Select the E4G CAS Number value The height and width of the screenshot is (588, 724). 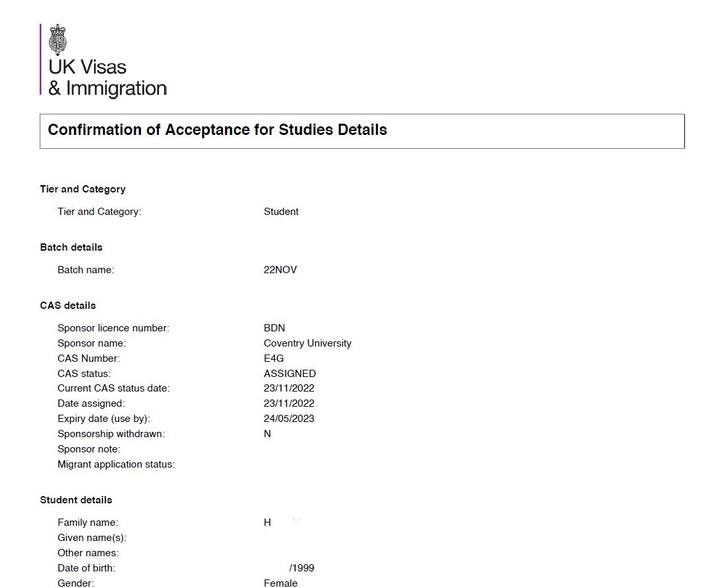point(273,358)
